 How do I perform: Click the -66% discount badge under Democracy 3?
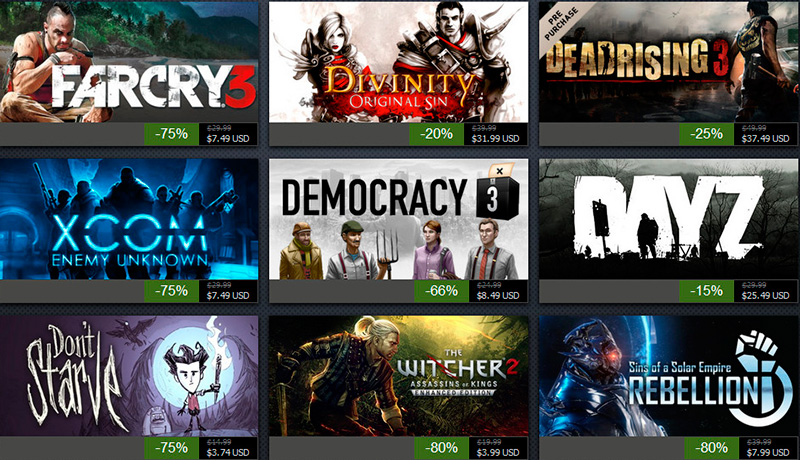pos(441,291)
